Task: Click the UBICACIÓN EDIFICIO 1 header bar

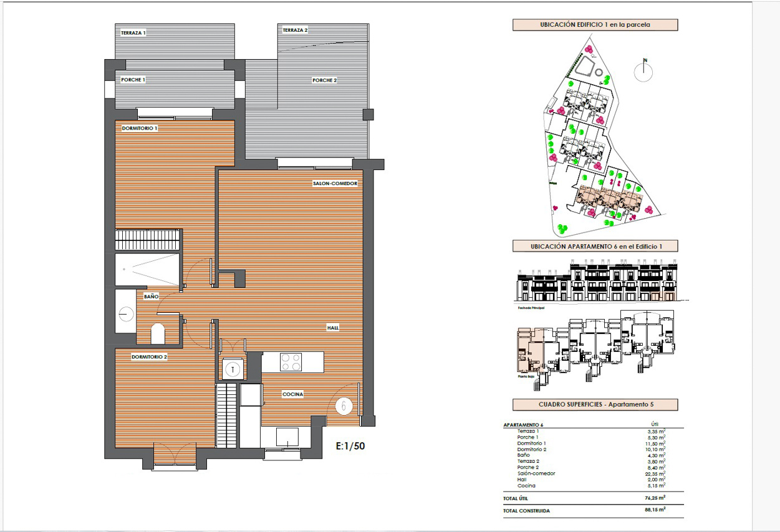Action: coord(594,25)
